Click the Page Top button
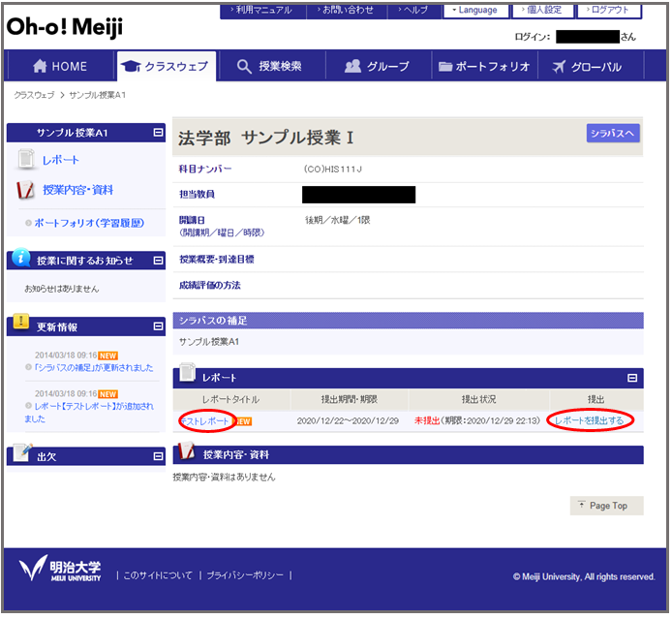The width and height of the screenshot is (672, 619). click(606, 506)
